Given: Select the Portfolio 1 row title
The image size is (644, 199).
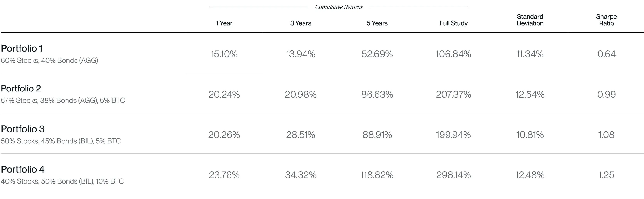Looking at the screenshot, I should (x=21, y=49).
